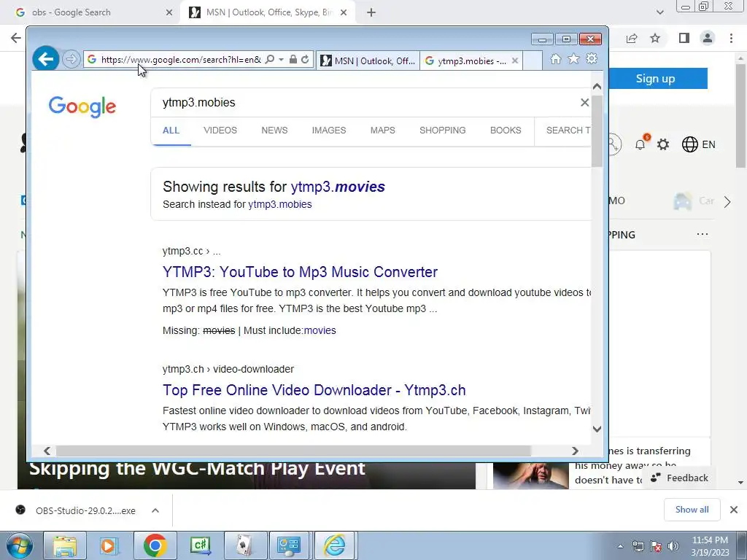The height and width of the screenshot is (560, 747).
Task: Open a new Chrome tab
Action: (371, 12)
